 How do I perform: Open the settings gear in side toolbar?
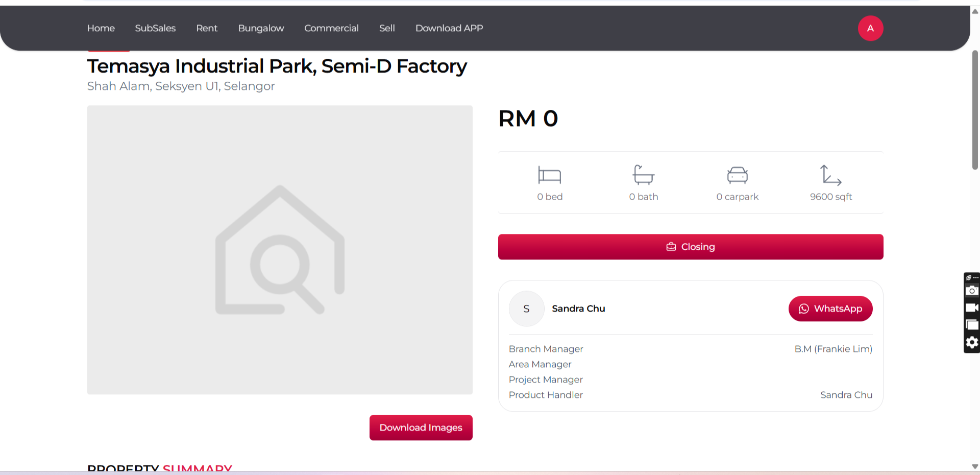pos(972,342)
